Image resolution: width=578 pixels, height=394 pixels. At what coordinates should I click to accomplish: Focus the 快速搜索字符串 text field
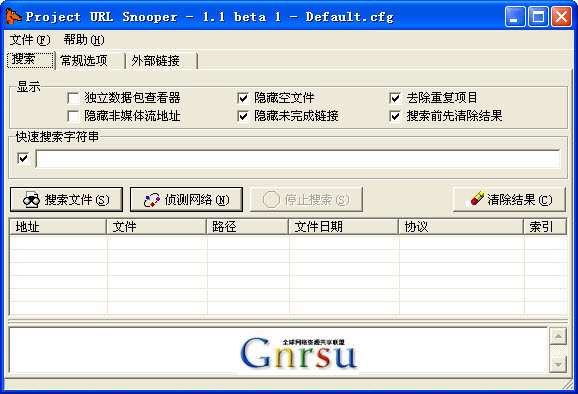coord(298,158)
